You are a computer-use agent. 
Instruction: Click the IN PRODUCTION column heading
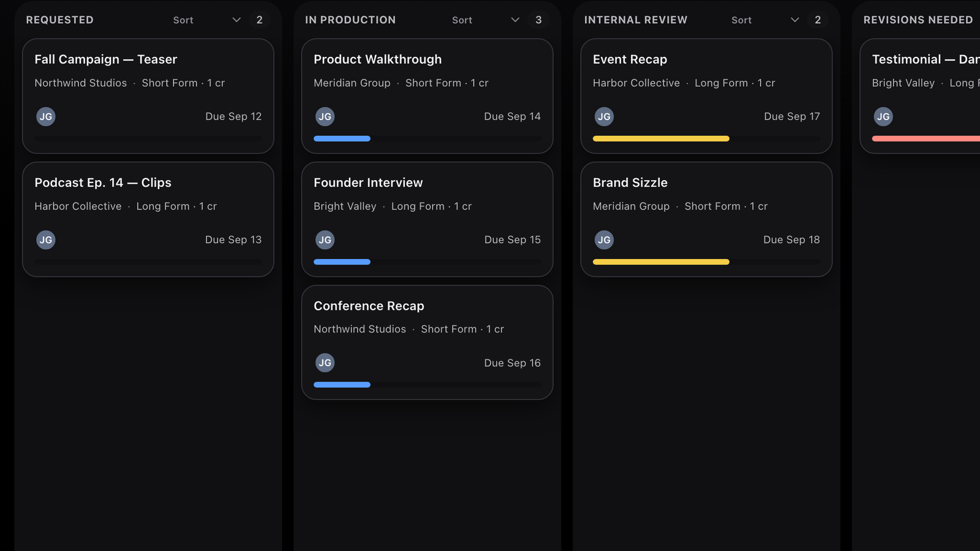tap(350, 20)
